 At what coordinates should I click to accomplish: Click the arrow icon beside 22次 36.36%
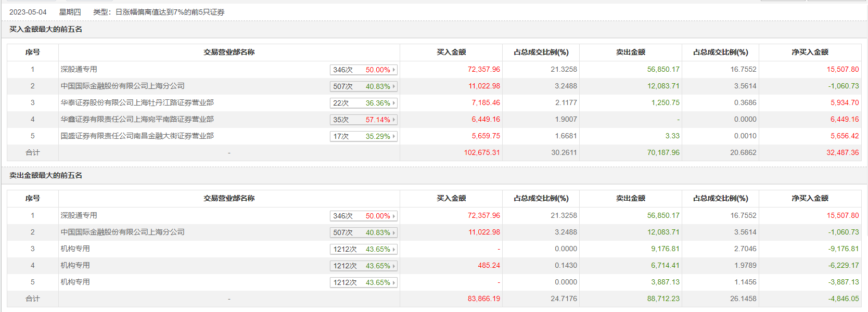[394, 103]
